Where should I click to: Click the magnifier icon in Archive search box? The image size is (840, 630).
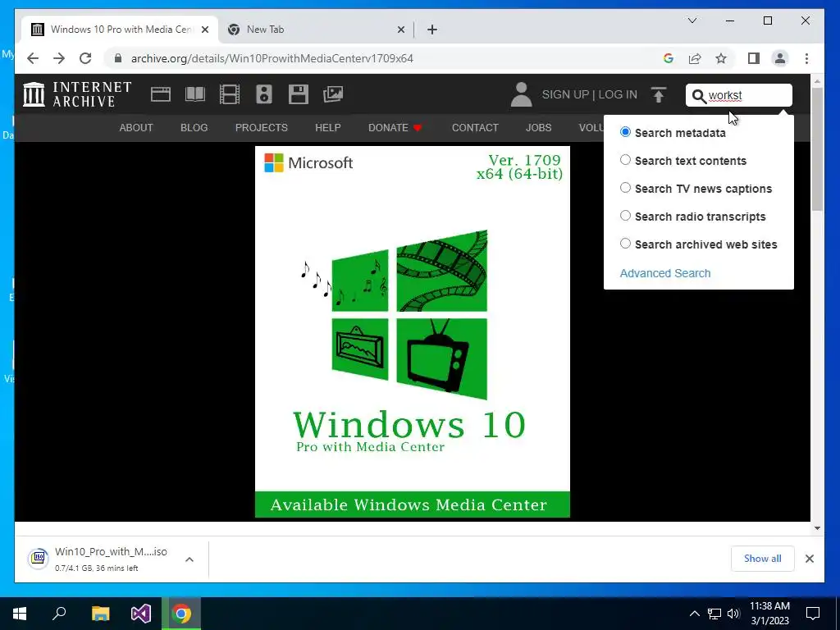(x=698, y=96)
